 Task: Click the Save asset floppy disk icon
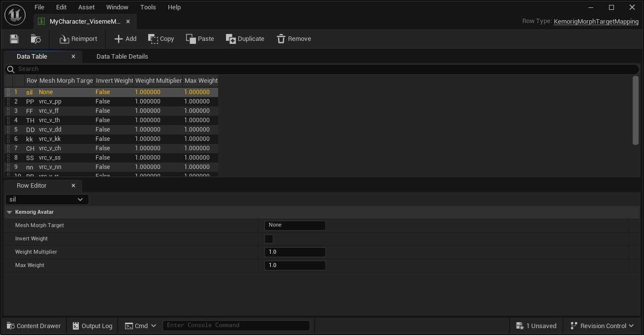[x=14, y=39]
